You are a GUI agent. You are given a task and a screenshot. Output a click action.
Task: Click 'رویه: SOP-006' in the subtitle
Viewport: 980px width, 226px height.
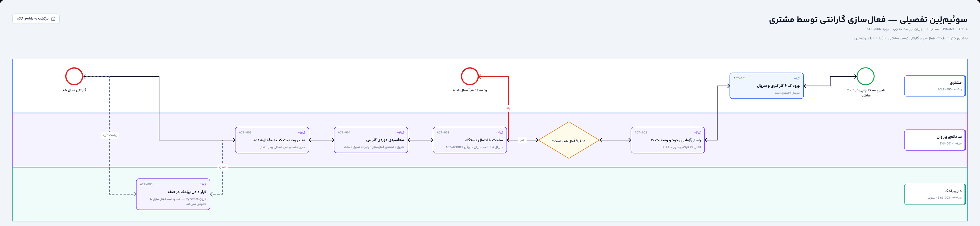(878, 29)
